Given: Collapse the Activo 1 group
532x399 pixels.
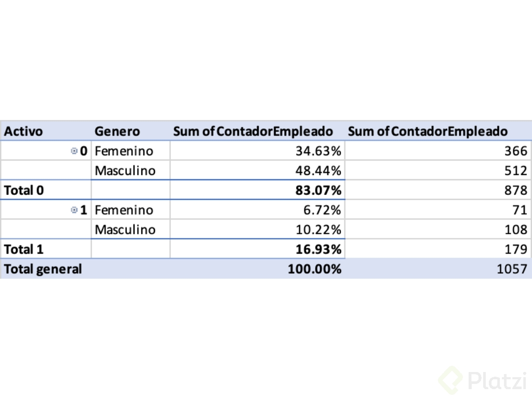Looking at the screenshot, I should (x=74, y=210).
